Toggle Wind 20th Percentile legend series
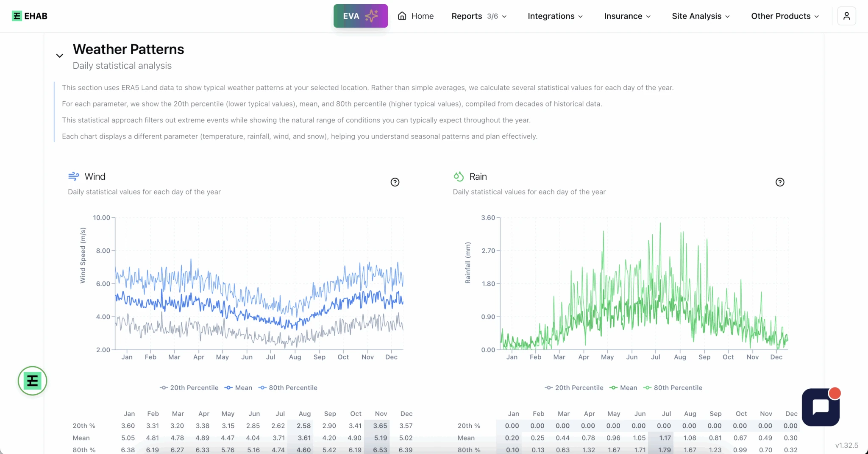Image resolution: width=868 pixels, height=454 pixels. (x=189, y=387)
